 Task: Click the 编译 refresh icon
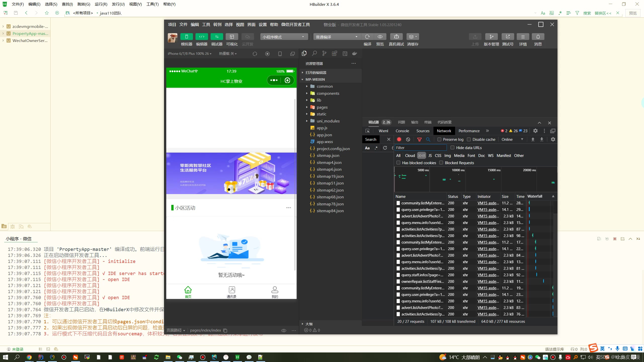click(x=367, y=37)
